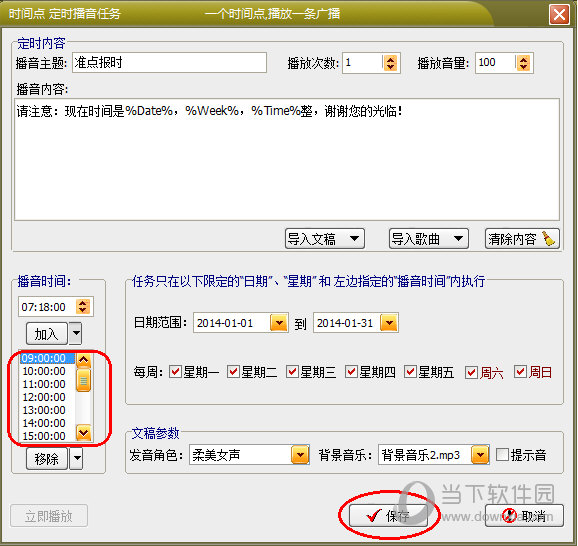The image size is (578, 546).
Task: Click the 加入 button
Action: (47, 334)
